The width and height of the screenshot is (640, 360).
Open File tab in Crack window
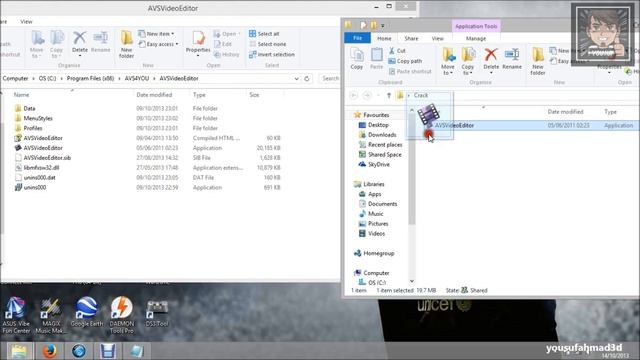coord(357,38)
